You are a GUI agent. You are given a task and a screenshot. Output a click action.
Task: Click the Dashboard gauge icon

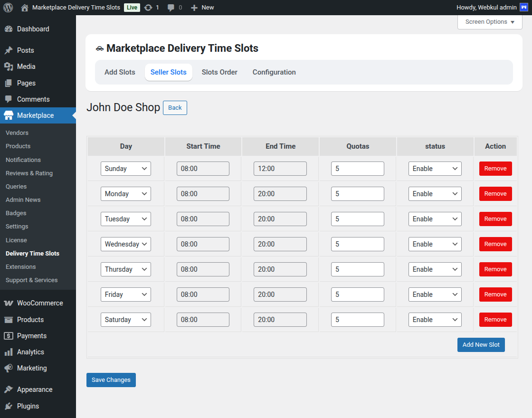(x=9, y=29)
